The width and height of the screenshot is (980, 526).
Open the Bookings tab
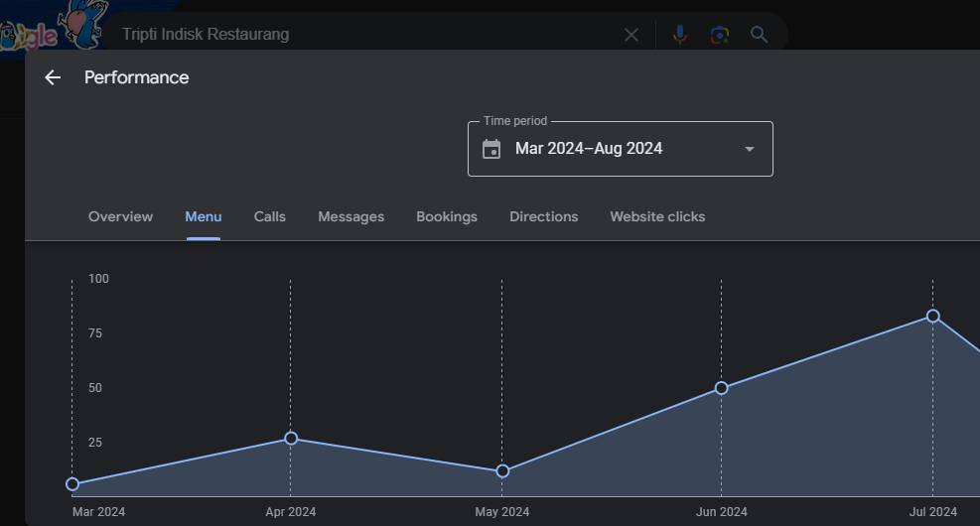(x=446, y=216)
